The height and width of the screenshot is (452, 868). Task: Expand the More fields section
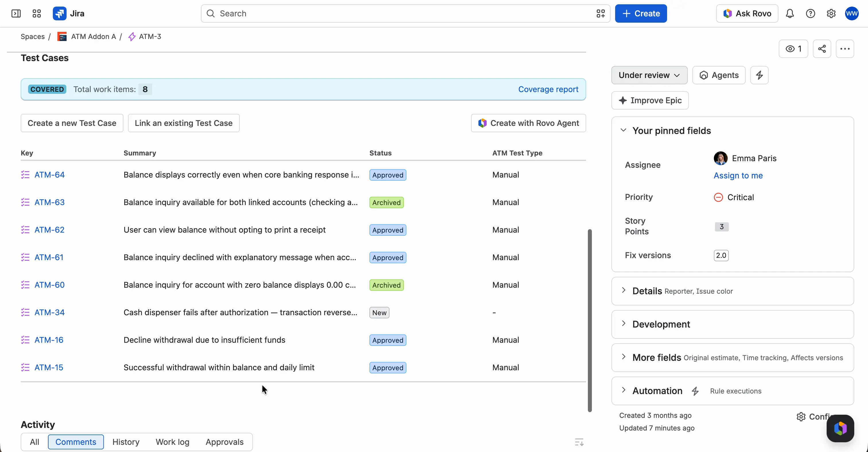point(623,357)
